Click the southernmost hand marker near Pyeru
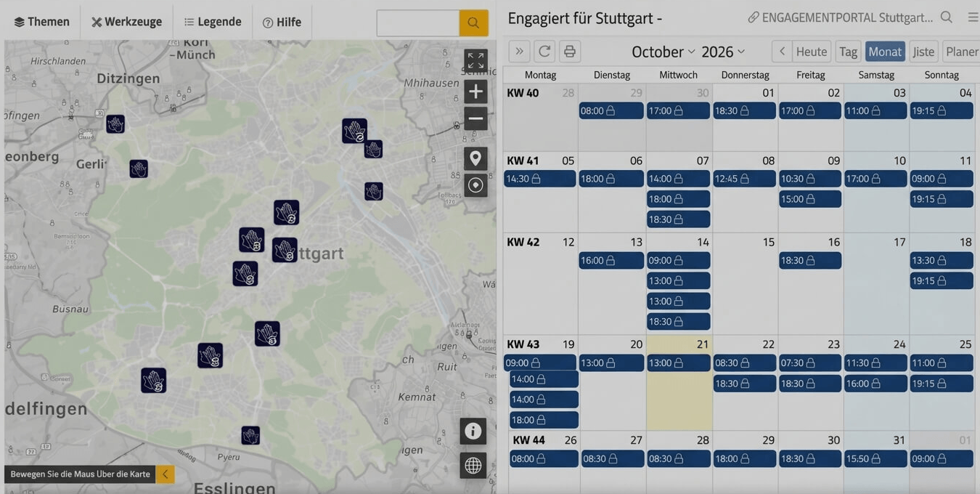The width and height of the screenshot is (980, 494). pos(250,435)
